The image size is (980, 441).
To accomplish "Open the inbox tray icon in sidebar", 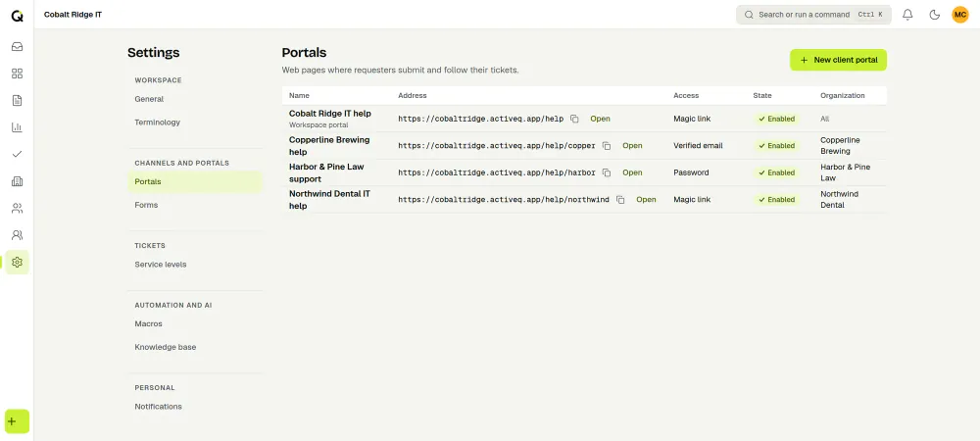I will [x=17, y=47].
